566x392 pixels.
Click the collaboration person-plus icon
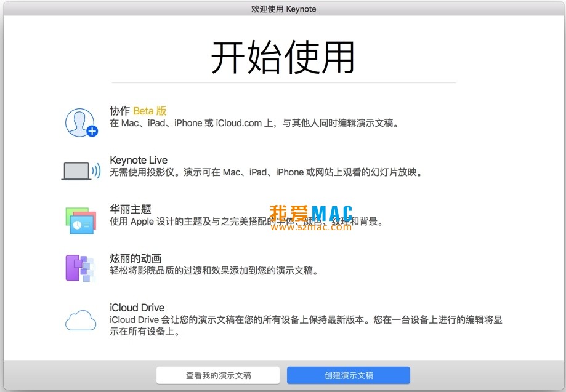(x=81, y=122)
